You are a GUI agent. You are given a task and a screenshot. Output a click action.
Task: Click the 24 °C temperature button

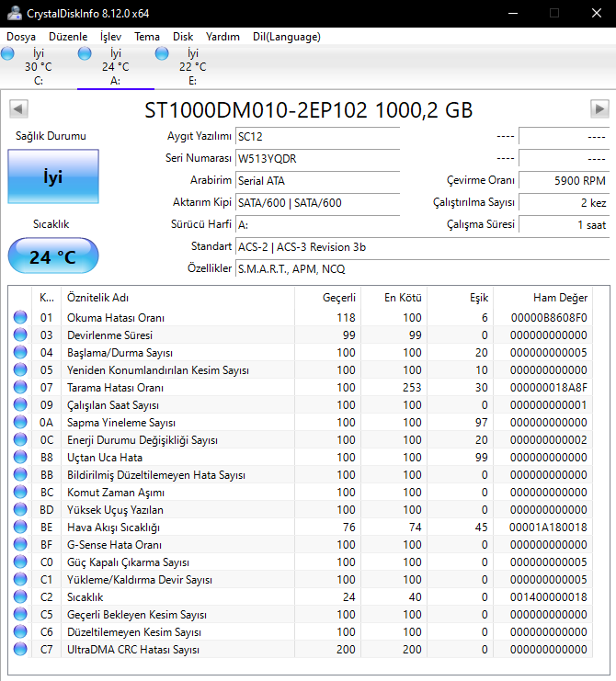click(x=53, y=255)
